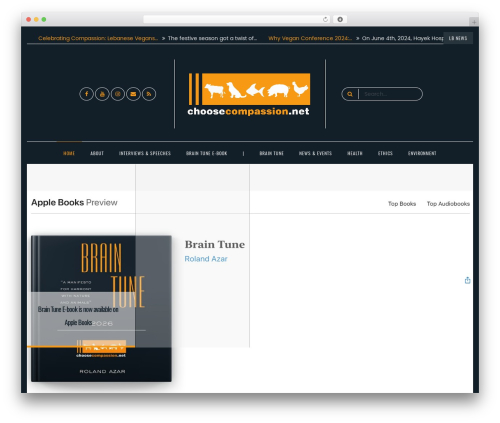500x423 pixels.
Task: Click 'The festive season got a twist' text
Action: 212,38
